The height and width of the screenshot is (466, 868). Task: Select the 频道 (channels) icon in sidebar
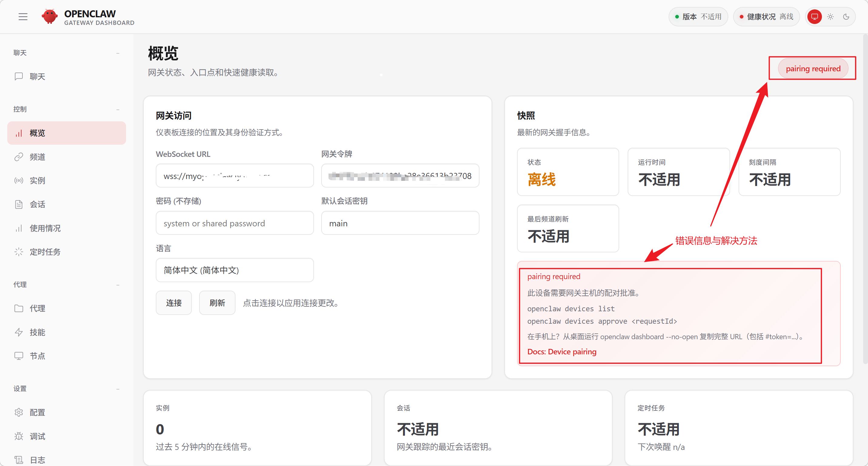click(x=19, y=157)
